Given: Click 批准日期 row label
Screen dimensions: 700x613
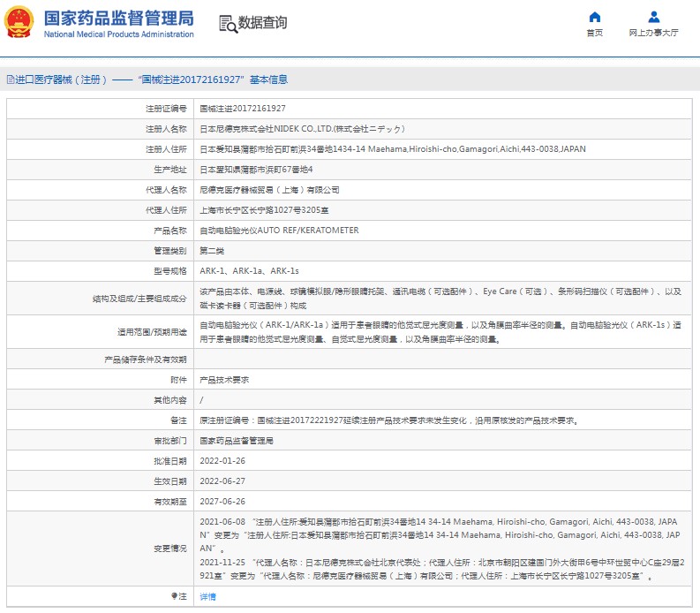Looking at the screenshot, I should coord(170,461).
